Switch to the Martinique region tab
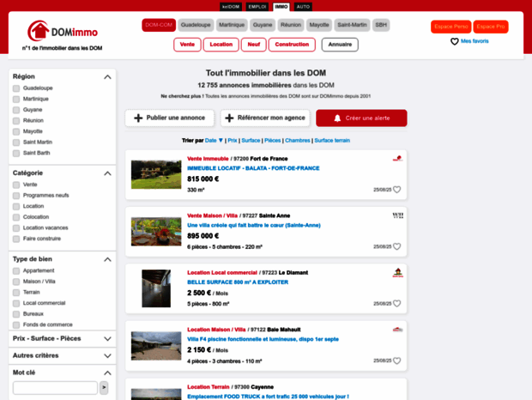This screenshot has width=532, height=400. coord(232,25)
